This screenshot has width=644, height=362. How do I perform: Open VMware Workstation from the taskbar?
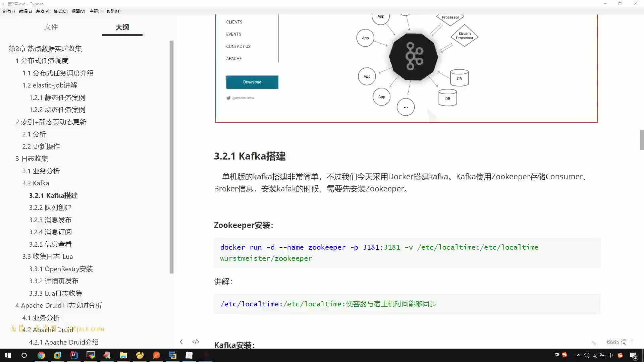[57, 355]
